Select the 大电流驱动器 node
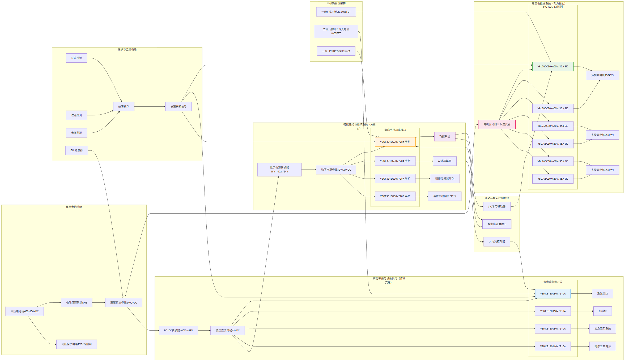Viewport: 629px width, 364px height. [497, 242]
